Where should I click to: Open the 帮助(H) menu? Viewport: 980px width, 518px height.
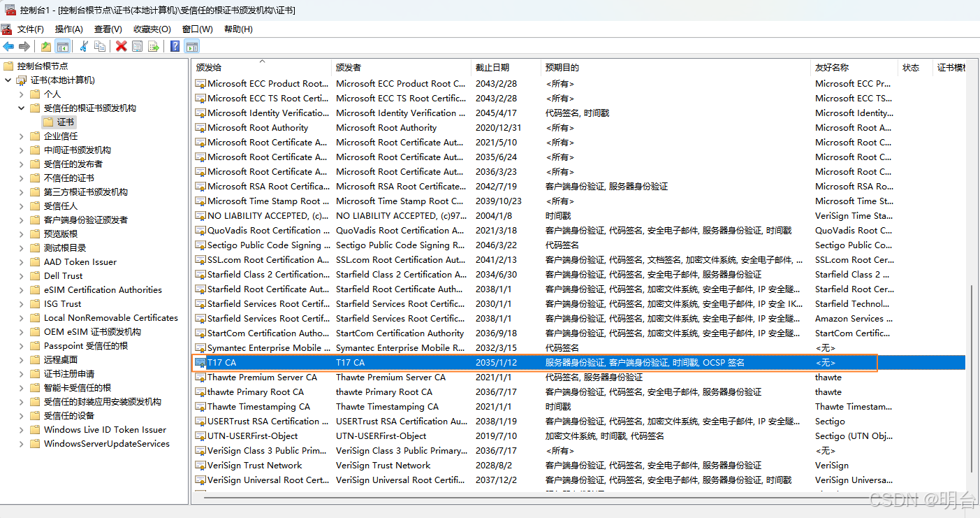coord(238,29)
